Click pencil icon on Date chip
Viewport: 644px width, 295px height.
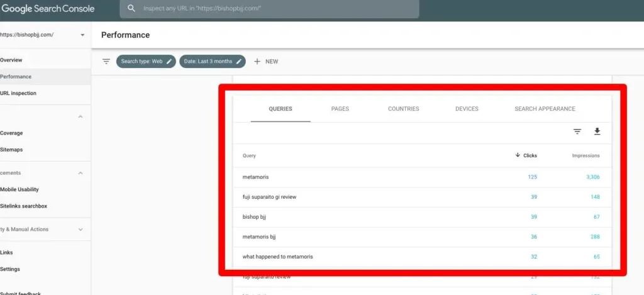pos(238,61)
